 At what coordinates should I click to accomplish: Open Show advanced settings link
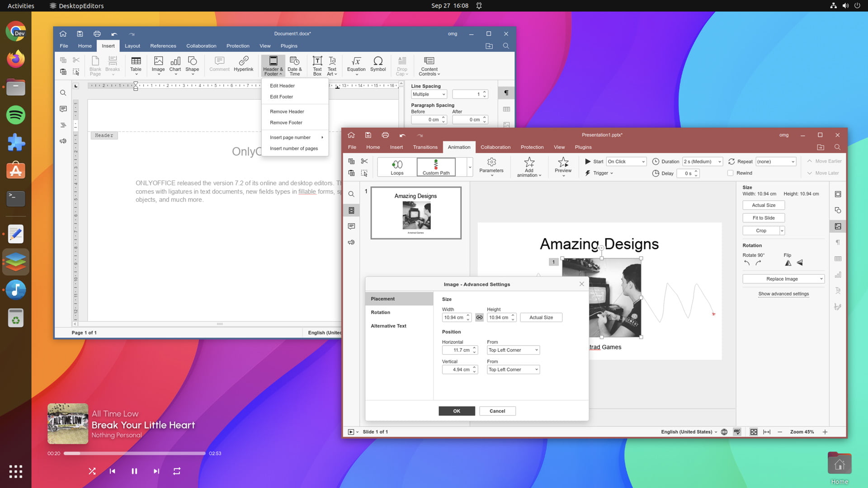(784, 294)
